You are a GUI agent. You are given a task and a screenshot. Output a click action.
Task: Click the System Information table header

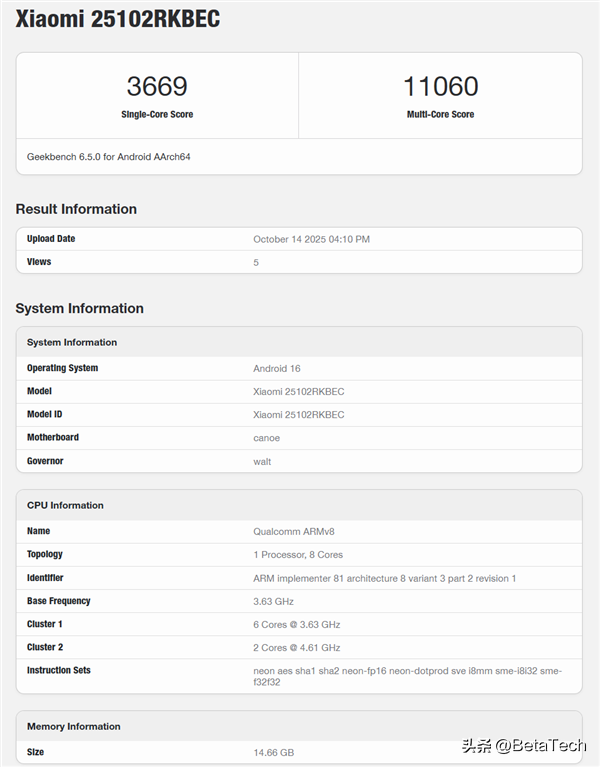(x=72, y=342)
